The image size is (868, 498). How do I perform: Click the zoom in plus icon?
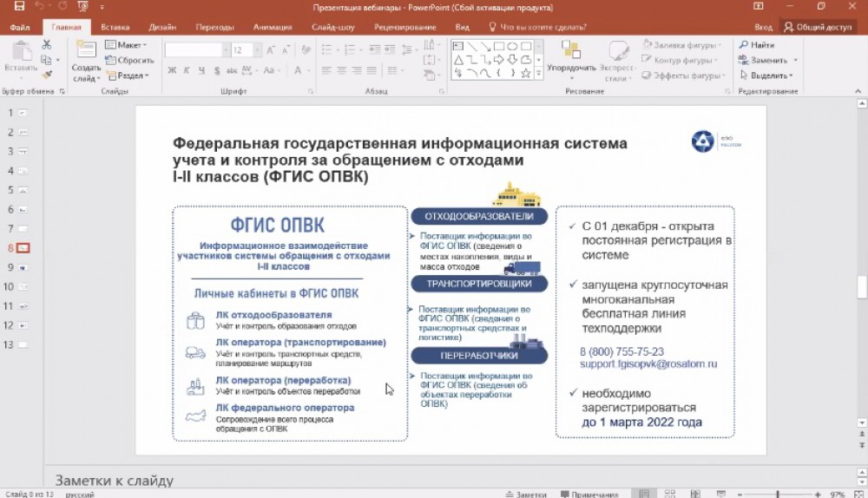coord(818,495)
